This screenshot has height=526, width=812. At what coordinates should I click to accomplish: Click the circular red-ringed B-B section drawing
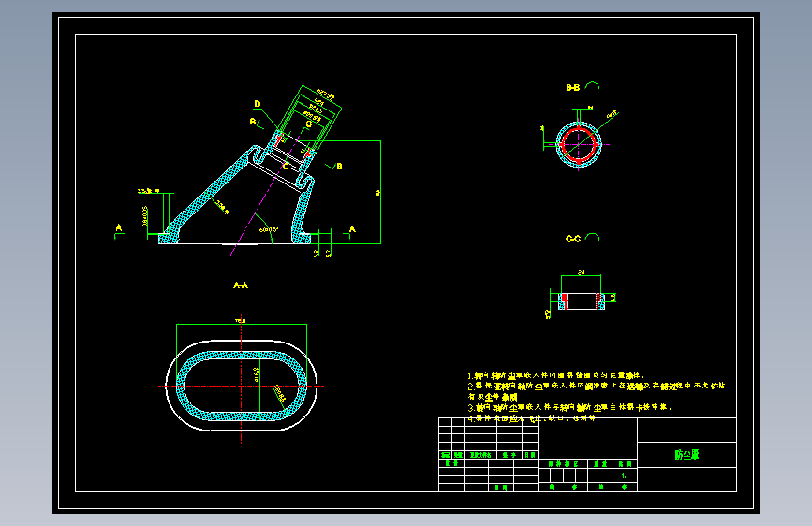[579, 144]
